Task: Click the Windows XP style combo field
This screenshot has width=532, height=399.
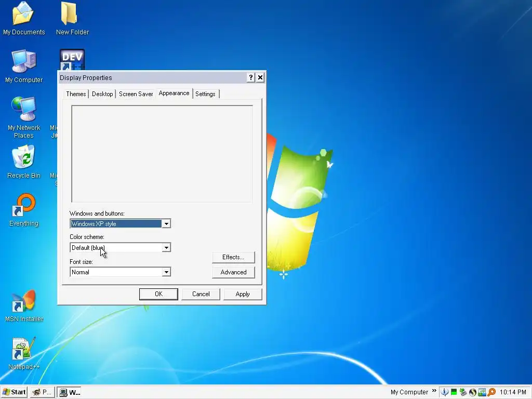Action: (x=120, y=223)
